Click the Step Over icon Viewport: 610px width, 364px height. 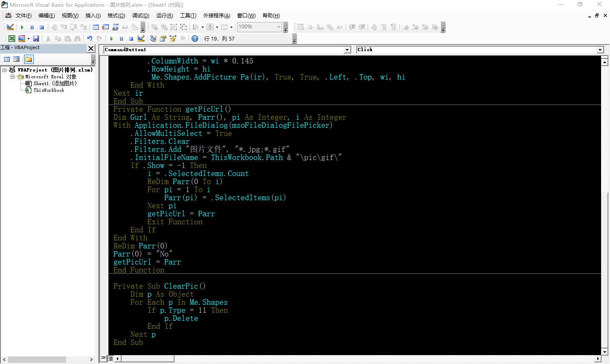click(73, 27)
